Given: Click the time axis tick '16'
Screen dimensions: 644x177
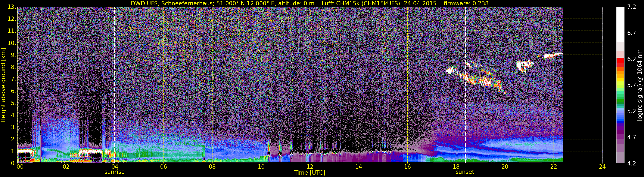Looking at the screenshot, I should (x=407, y=167).
